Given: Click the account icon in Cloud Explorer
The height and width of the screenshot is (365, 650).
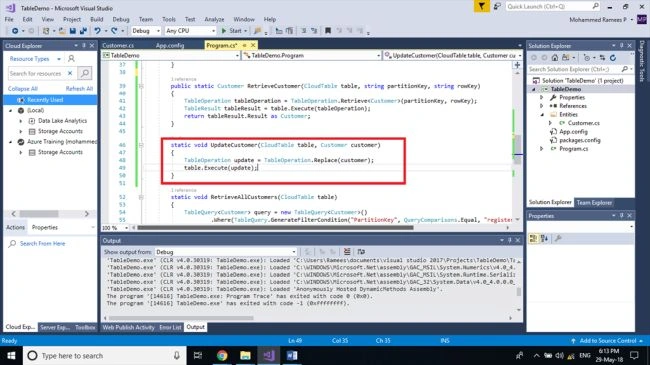Looking at the screenshot, I should (x=71, y=58).
